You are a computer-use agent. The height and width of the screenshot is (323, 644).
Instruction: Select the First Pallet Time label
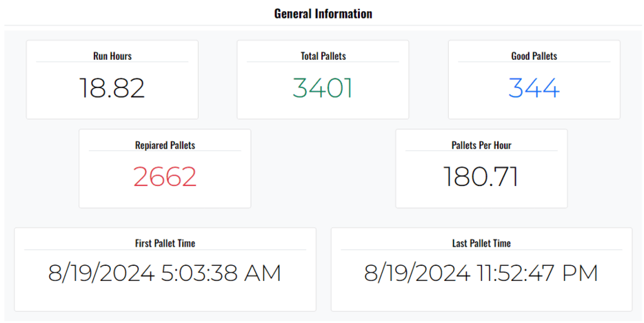click(x=165, y=243)
